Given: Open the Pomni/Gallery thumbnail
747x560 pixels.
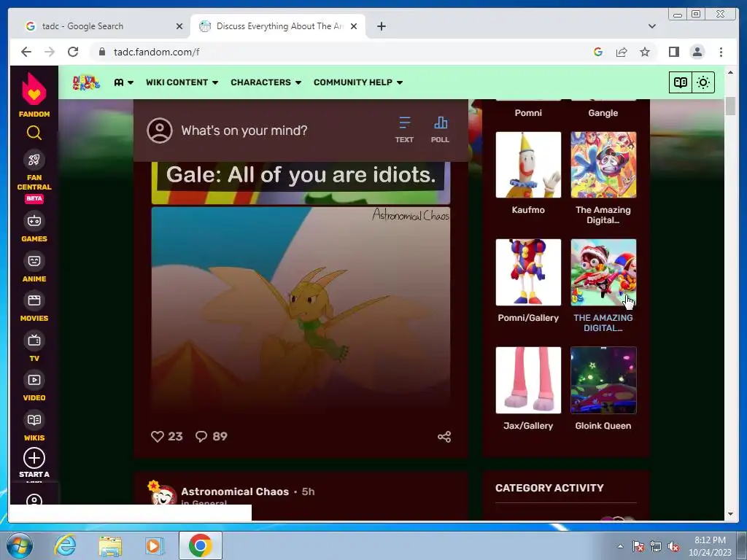Looking at the screenshot, I should [528, 273].
